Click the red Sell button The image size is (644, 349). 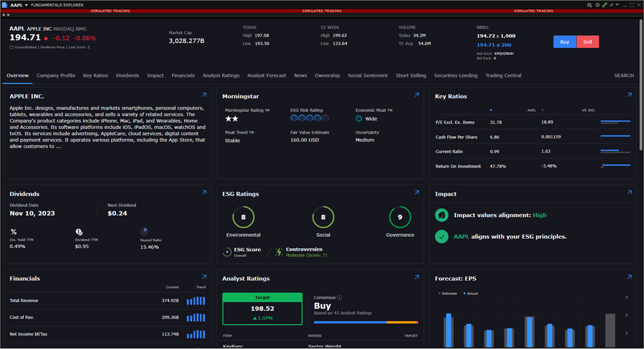pyautogui.click(x=588, y=42)
